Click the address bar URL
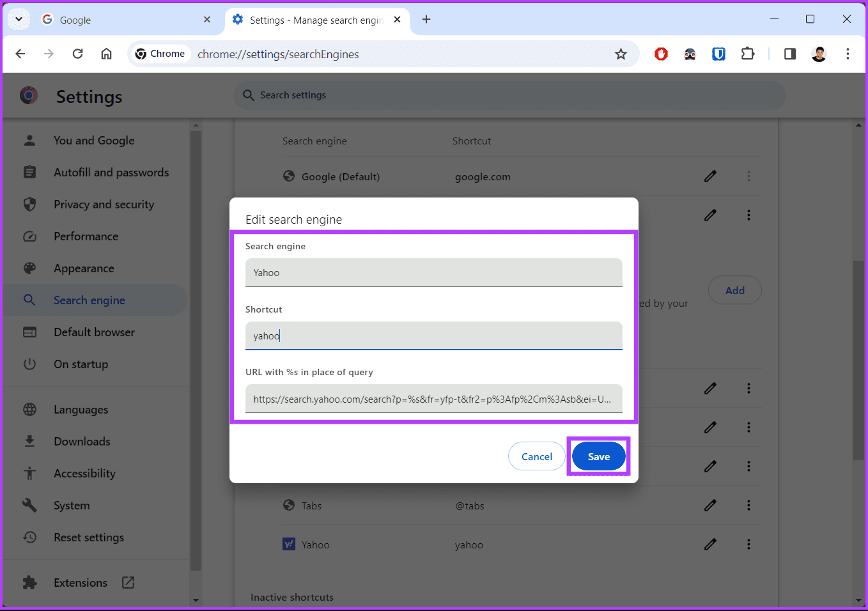 click(278, 54)
